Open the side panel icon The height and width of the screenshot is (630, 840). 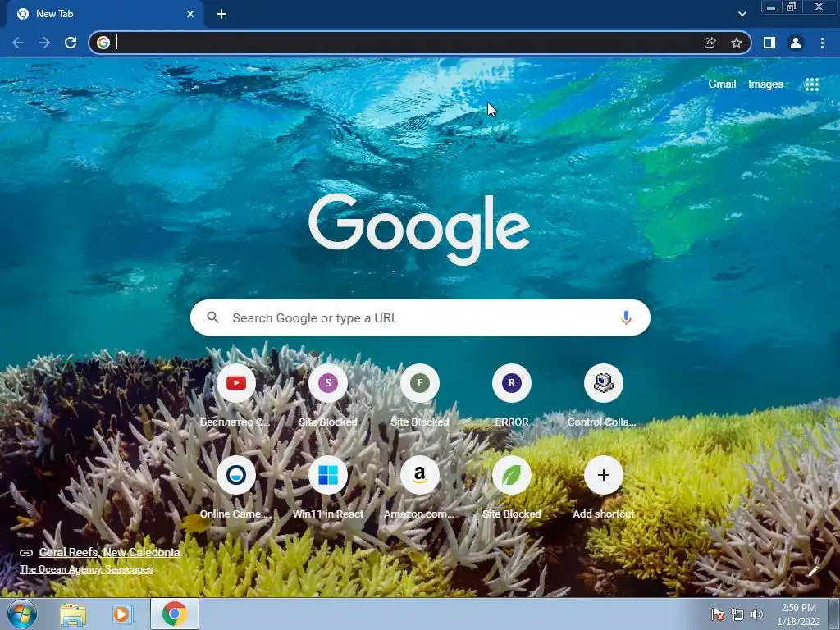coord(769,43)
